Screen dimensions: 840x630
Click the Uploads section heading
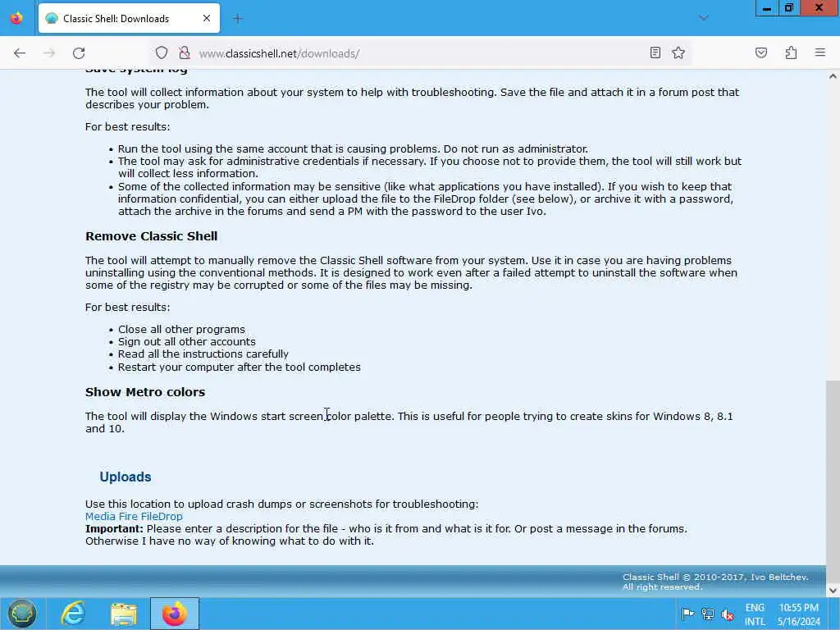pos(126,477)
